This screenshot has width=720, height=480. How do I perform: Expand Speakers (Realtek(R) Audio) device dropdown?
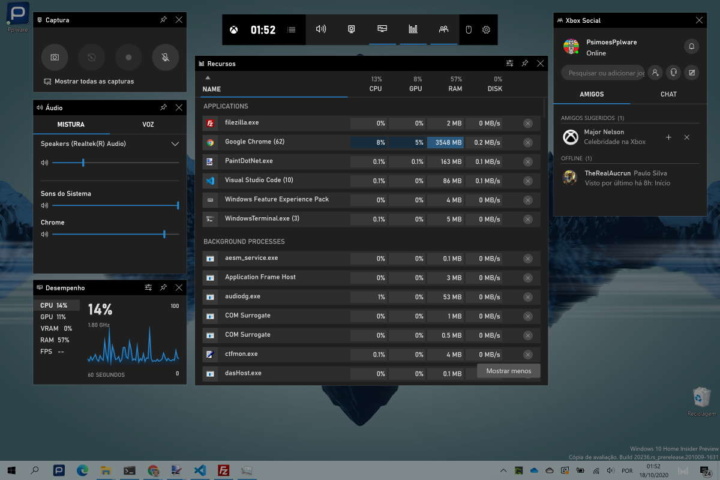click(175, 144)
